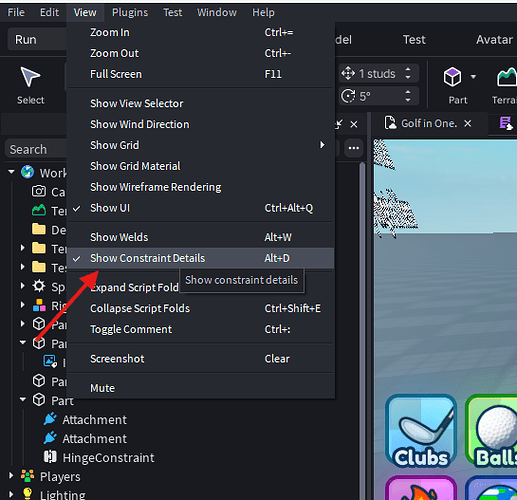
Task: Open the Test menu
Action: pyautogui.click(x=172, y=12)
